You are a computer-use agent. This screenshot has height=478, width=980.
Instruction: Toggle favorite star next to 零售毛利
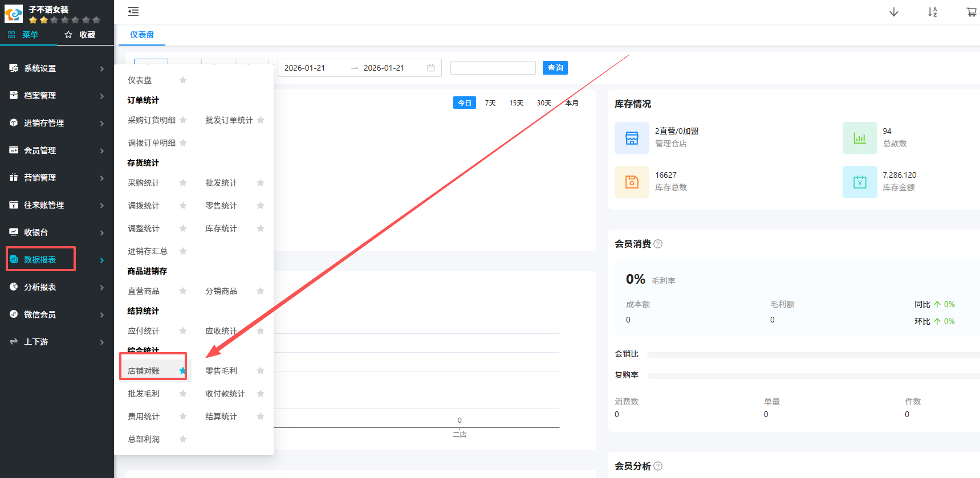pos(261,371)
